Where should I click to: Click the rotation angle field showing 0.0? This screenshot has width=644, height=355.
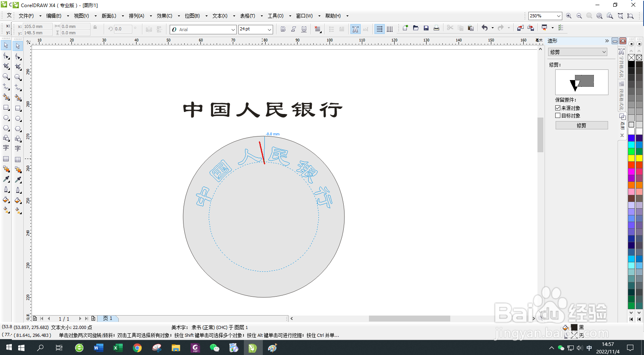pyautogui.click(x=123, y=29)
